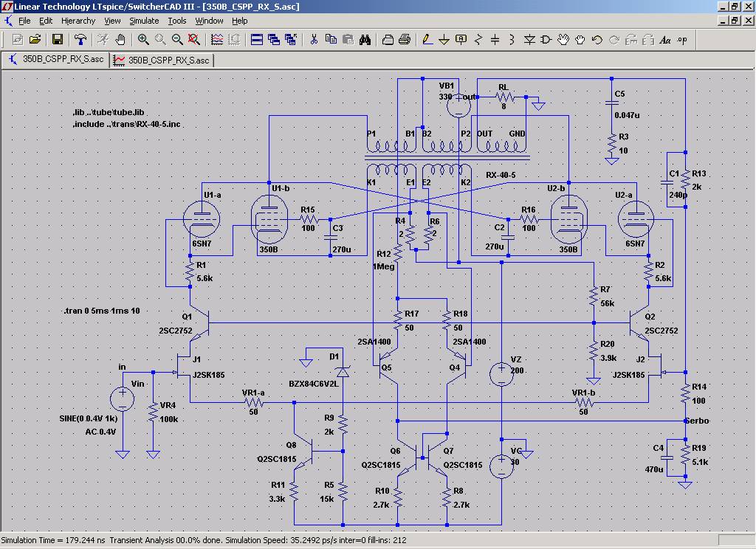Click the '1Meg' value of R12
The height and width of the screenshot is (549, 756).
pos(384,266)
